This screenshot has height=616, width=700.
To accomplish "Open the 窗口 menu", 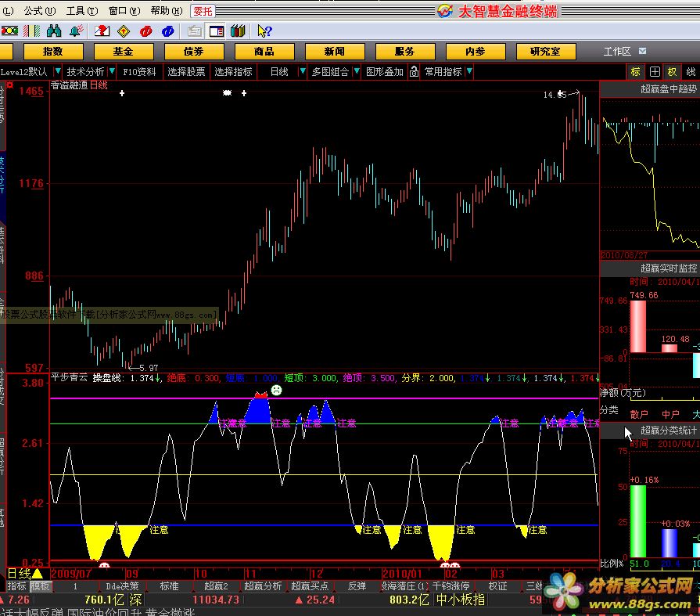I will (124, 10).
